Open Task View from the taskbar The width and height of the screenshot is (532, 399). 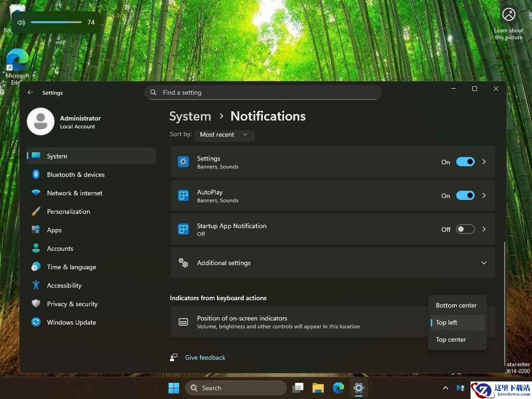click(298, 388)
